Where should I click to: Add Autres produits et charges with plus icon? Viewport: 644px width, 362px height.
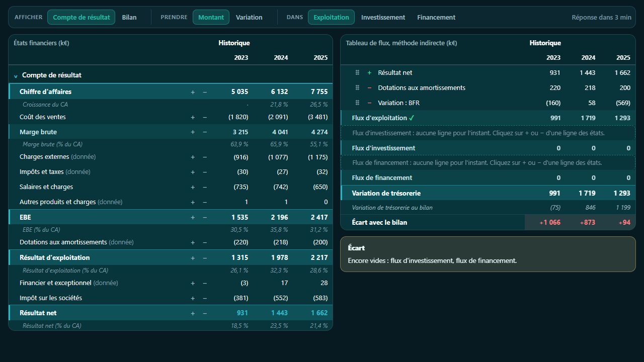[x=193, y=202]
